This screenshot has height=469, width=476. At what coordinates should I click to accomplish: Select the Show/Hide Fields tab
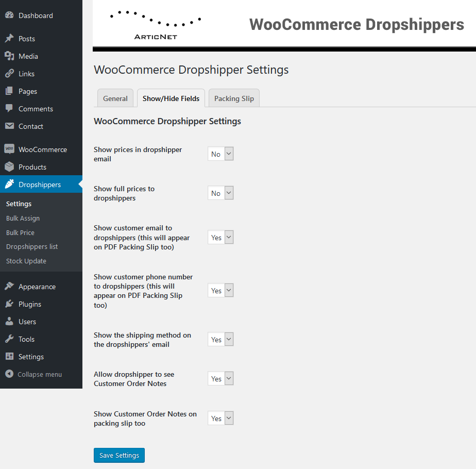point(171,98)
